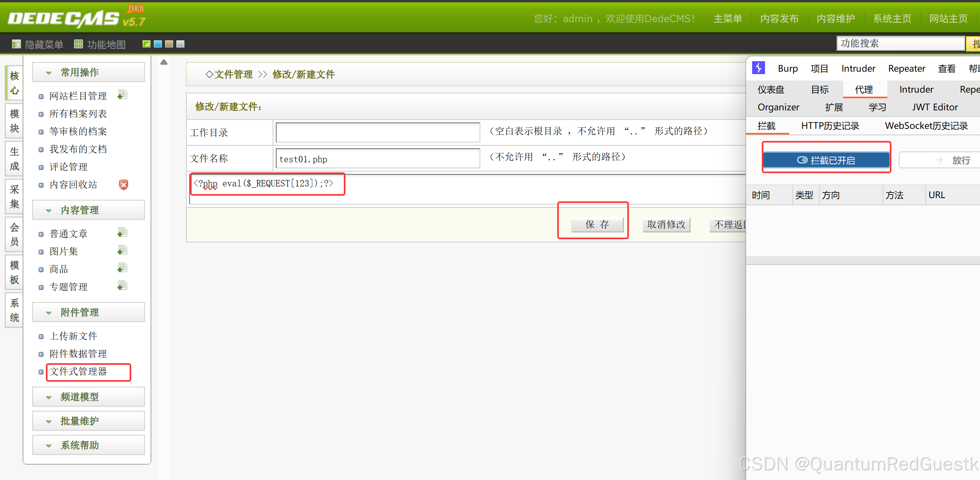Viewport: 980px width, 480px height.
Task: Open the 功能地图 grid icon
Action: tap(79, 44)
